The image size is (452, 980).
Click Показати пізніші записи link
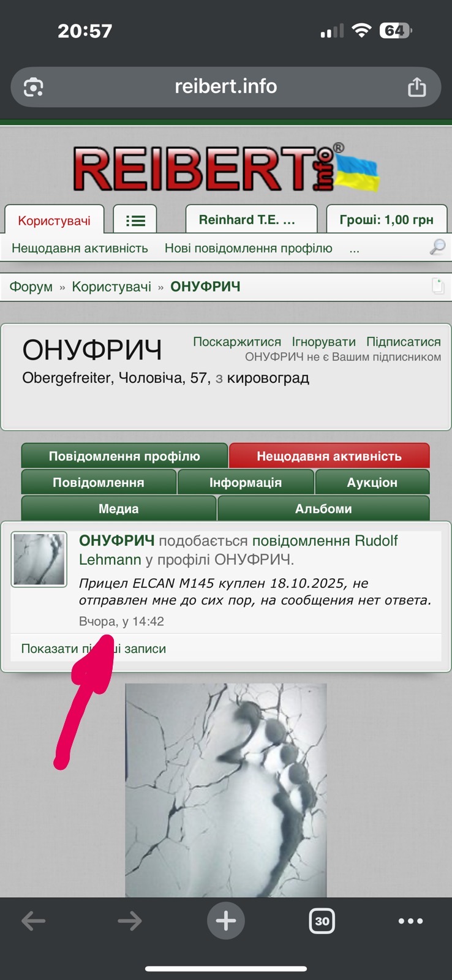[94, 649]
